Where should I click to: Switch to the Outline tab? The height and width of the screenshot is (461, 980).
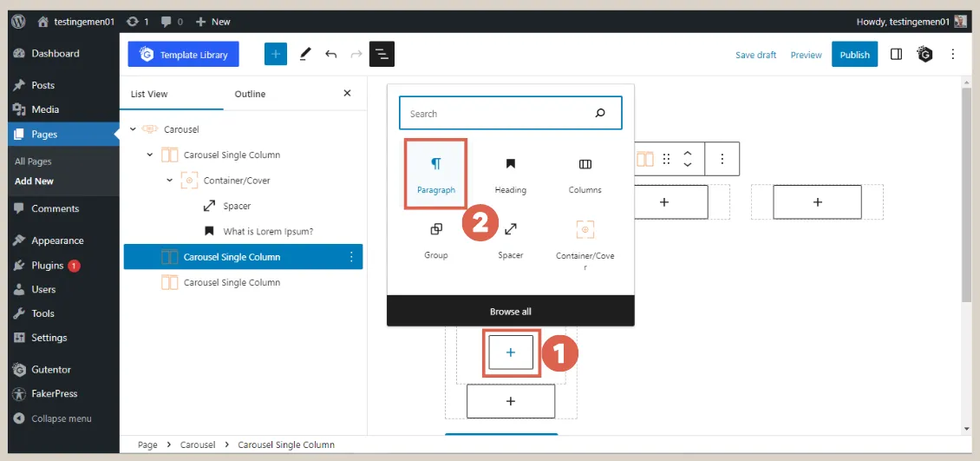(x=250, y=94)
